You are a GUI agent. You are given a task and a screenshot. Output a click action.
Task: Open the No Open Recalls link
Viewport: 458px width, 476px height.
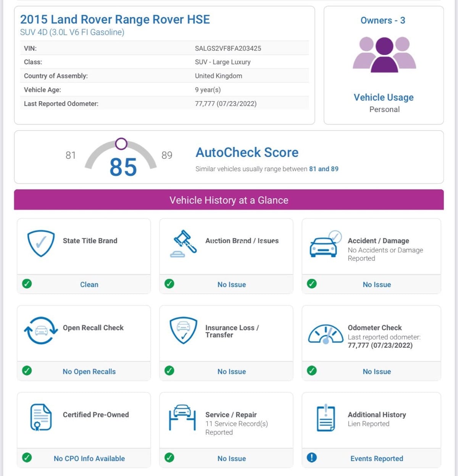pyautogui.click(x=89, y=371)
